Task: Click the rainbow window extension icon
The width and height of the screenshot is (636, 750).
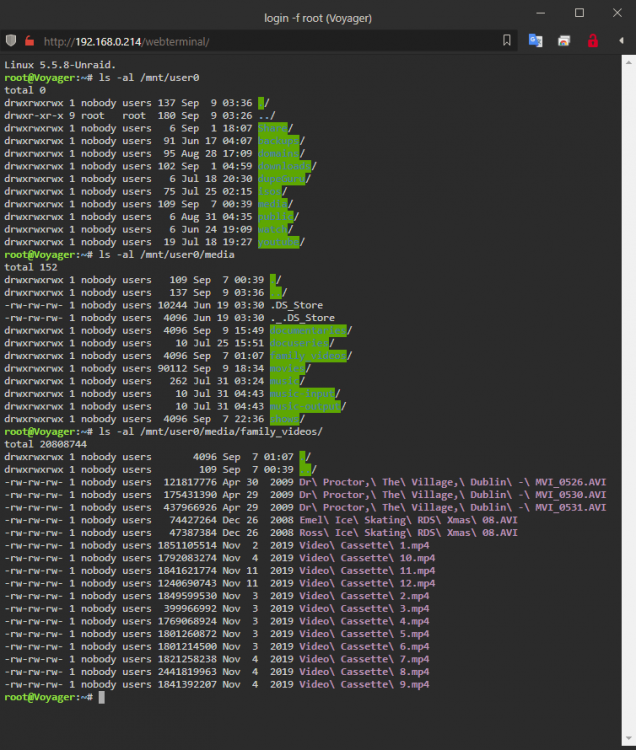Action: coord(564,41)
